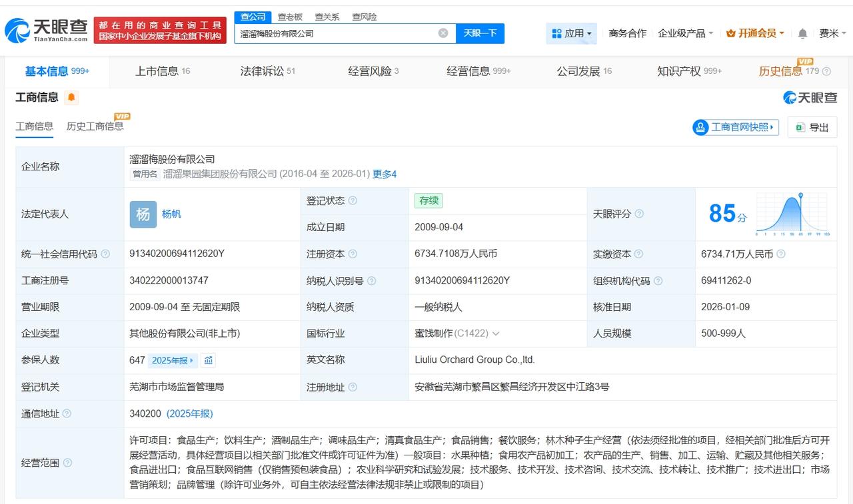Click the help icon next to 天眼评分
Viewport: 853px width, 504px height.
(639, 214)
